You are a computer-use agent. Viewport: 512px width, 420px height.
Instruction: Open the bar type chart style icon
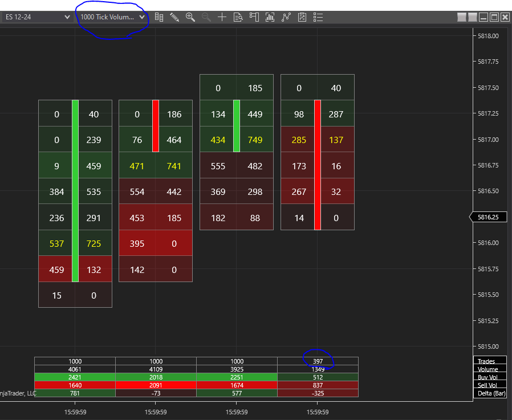pos(159,17)
